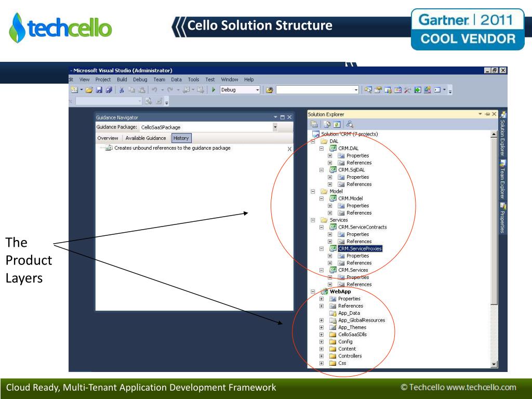
Task: Click Refresh icon in Solution Explorer toolbar
Action: (x=337, y=124)
